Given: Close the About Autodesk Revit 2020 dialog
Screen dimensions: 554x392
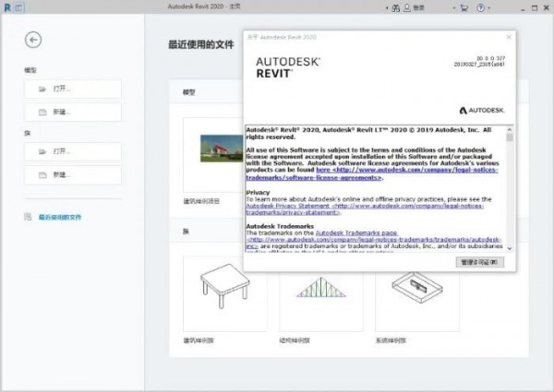Looking at the screenshot, I should pos(509,37).
